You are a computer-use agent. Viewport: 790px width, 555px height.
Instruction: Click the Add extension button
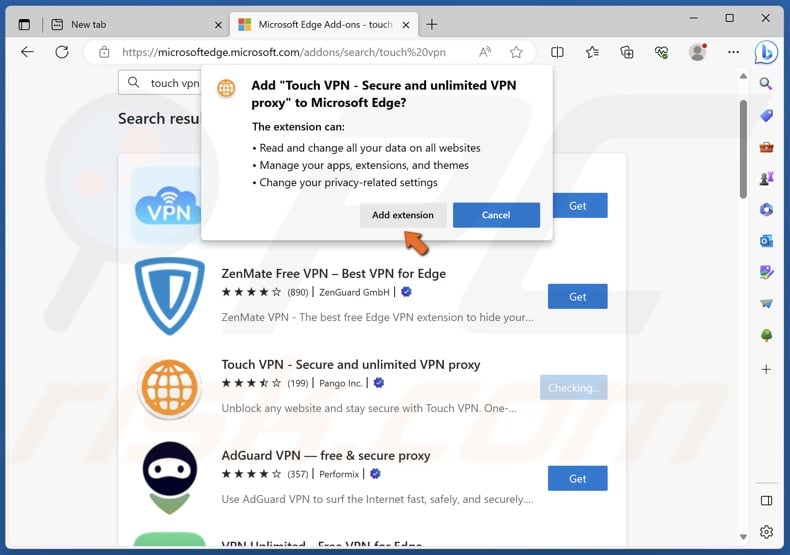(x=403, y=215)
